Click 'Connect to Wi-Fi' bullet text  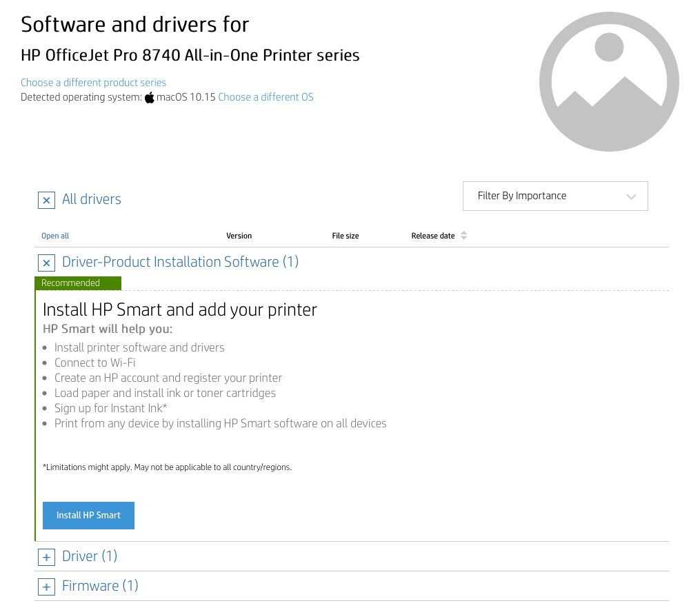point(94,363)
